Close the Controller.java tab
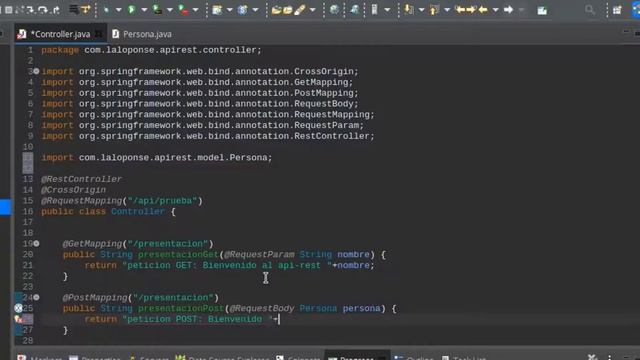The width and height of the screenshot is (640, 360). pyautogui.click(x=98, y=34)
